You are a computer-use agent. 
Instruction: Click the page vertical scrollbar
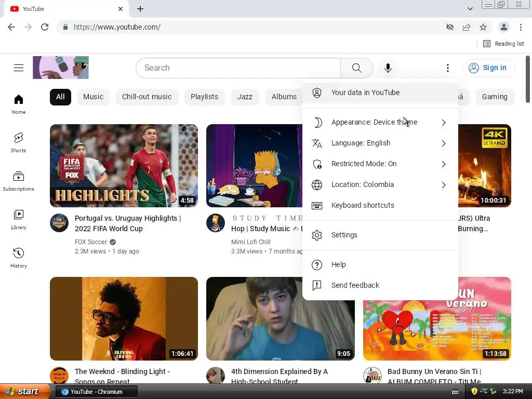(x=528, y=79)
